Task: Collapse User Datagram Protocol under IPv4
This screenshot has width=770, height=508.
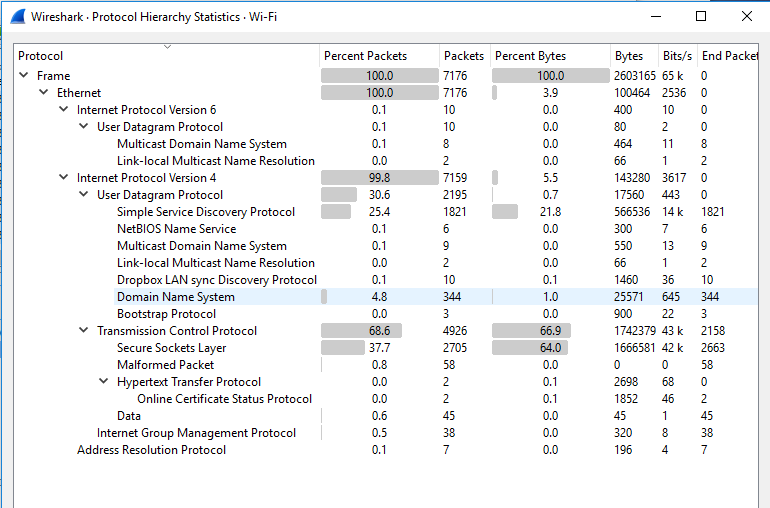Action: pos(84,194)
